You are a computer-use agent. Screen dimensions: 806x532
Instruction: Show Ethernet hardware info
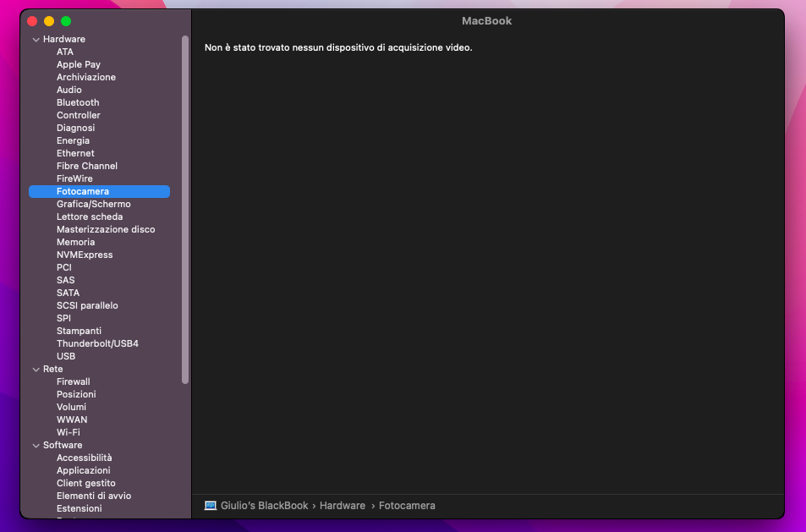point(75,153)
